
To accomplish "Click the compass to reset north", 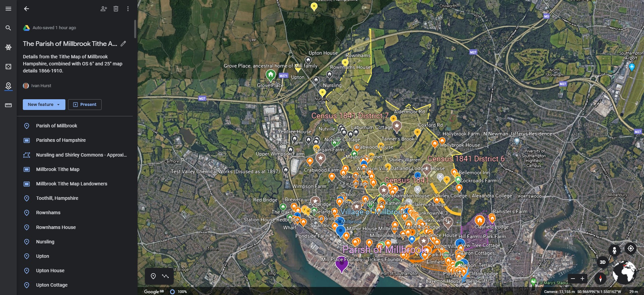I will click(600, 278).
